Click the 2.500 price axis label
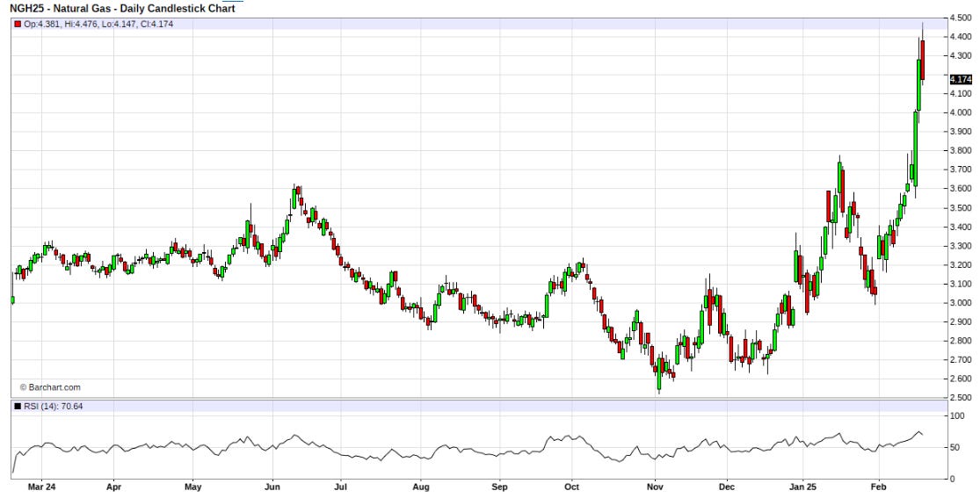The height and width of the screenshot is (498, 980). coord(960,398)
